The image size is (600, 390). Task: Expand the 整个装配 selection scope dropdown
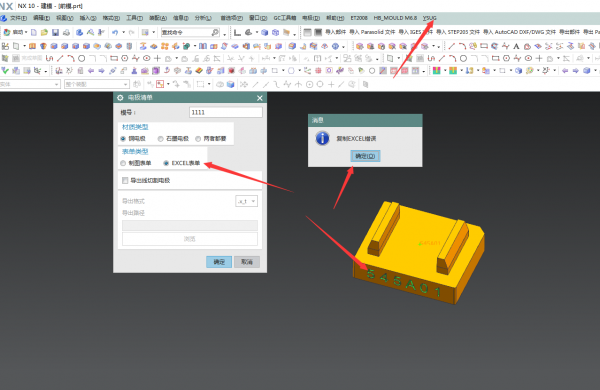pyautogui.click(x=96, y=84)
